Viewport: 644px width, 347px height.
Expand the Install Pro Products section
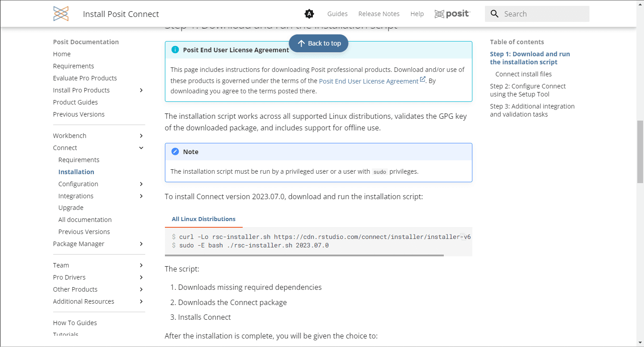(141, 90)
